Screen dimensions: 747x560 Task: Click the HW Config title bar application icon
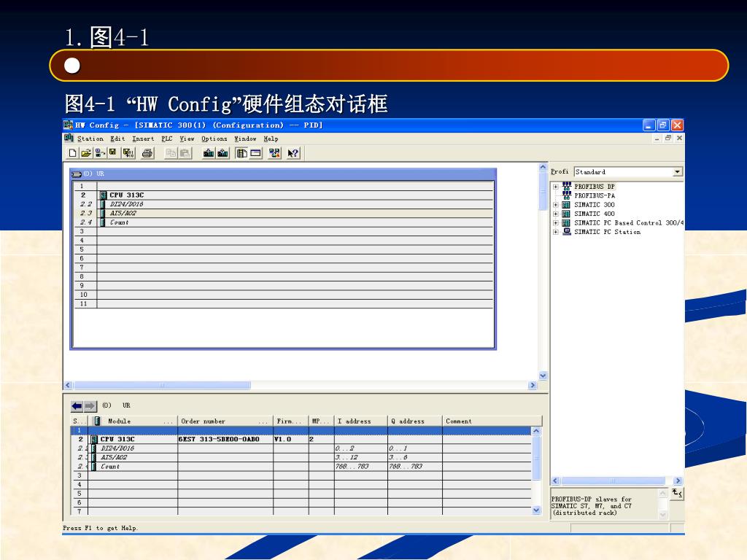click(68, 125)
